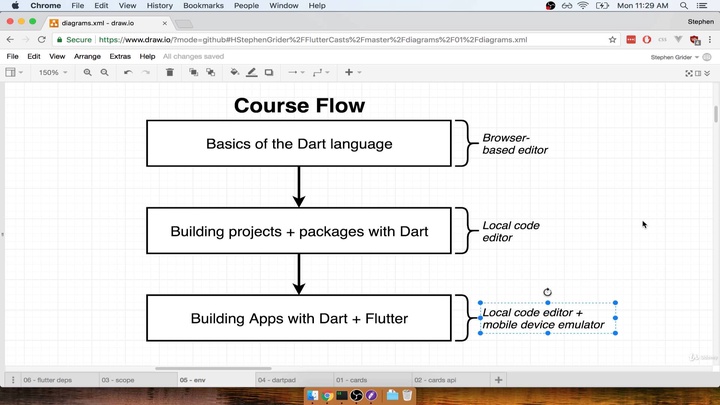Image resolution: width=720 pixels, height=405 pixels.
Task: Select the 'Basics of the Dart language' box
Action: 299,143
